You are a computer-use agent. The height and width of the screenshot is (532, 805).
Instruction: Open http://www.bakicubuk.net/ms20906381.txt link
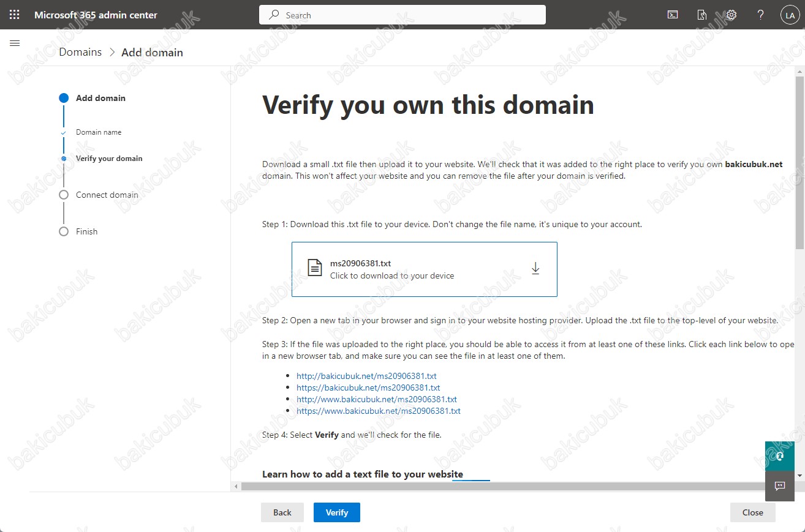click(377, 399)
